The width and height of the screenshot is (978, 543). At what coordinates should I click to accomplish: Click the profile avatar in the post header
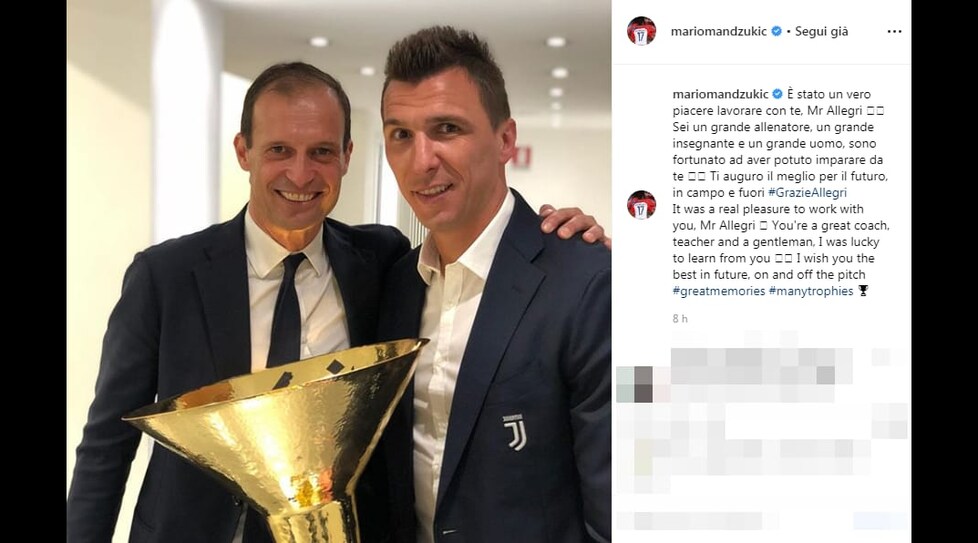tap(641, 31)
